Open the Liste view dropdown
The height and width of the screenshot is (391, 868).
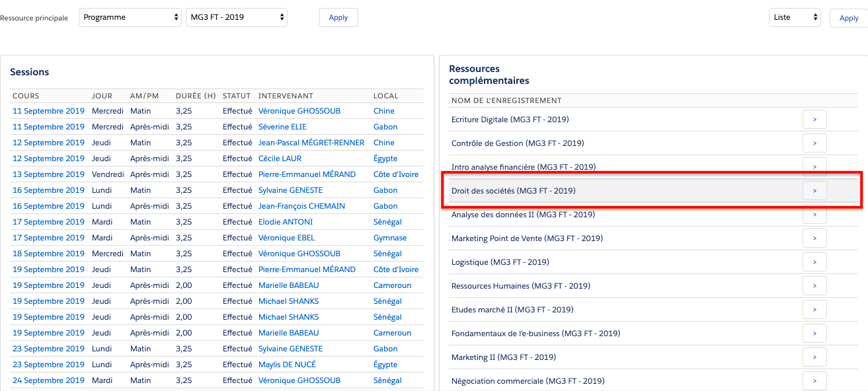click(794, 17)
